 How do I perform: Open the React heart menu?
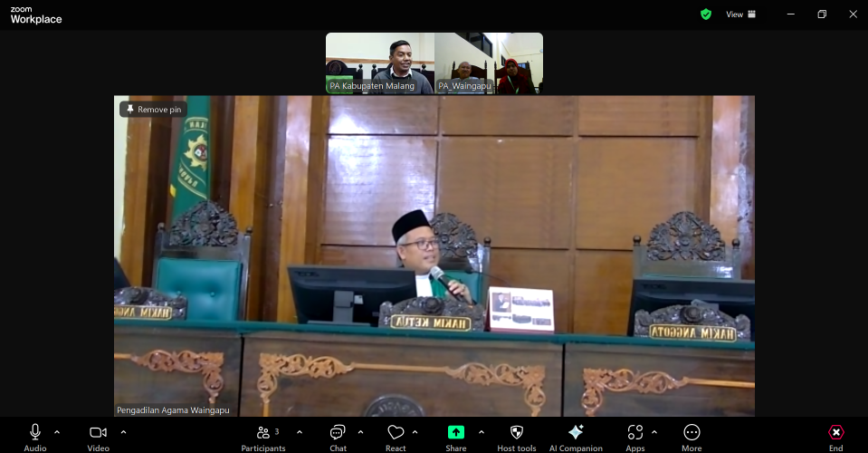(396, 437)
